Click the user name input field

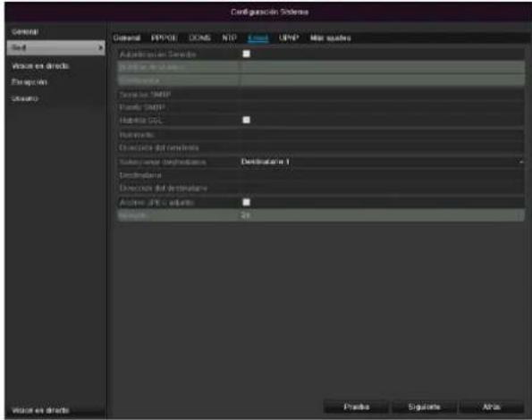tap(382, 67)
